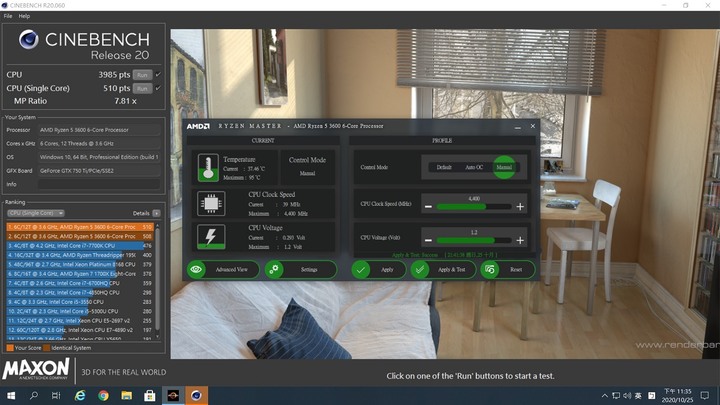This screenshot has height=405, width=720.
Task: Open Advanced View in Ryzen Master
Action: click(x=223, y=270)
